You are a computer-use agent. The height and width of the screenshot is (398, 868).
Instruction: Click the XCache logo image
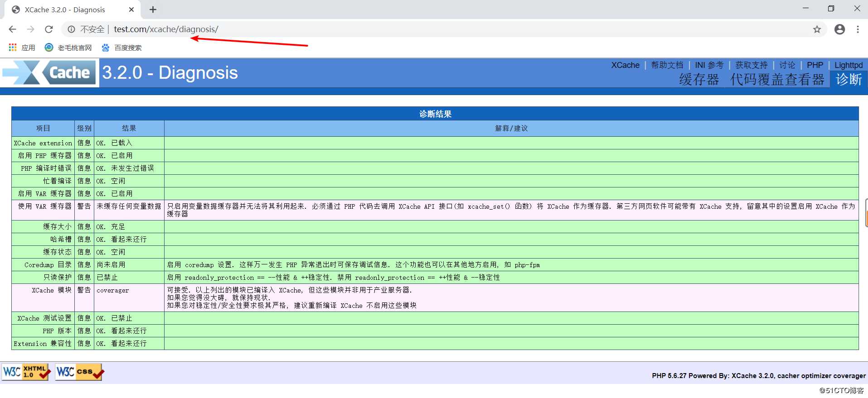(x=49, y=72)
